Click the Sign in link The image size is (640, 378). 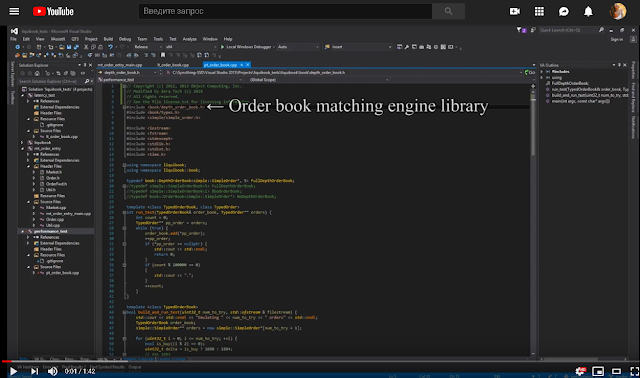617,39
